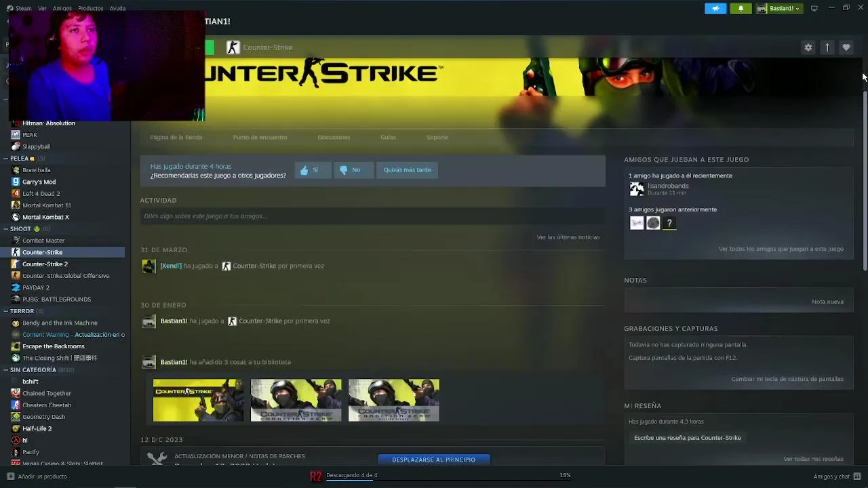Click Escape the Backrooms library icon

click(x=16, y=346)
